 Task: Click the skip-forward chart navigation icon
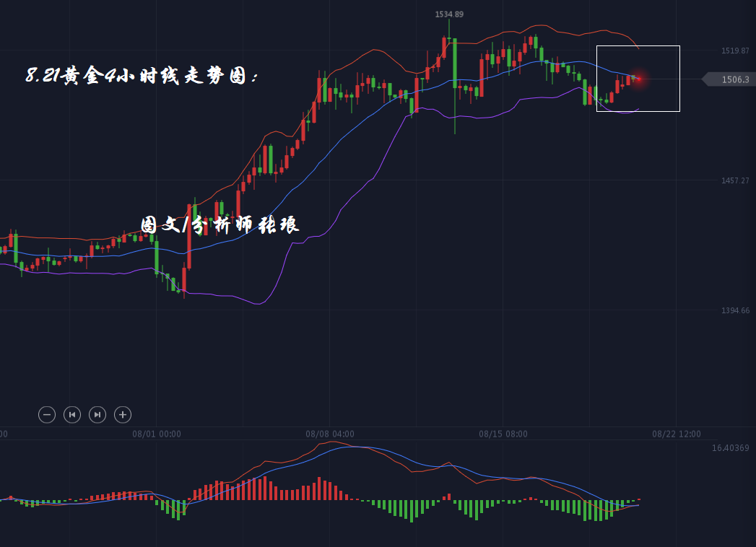(x=97, y=415)
